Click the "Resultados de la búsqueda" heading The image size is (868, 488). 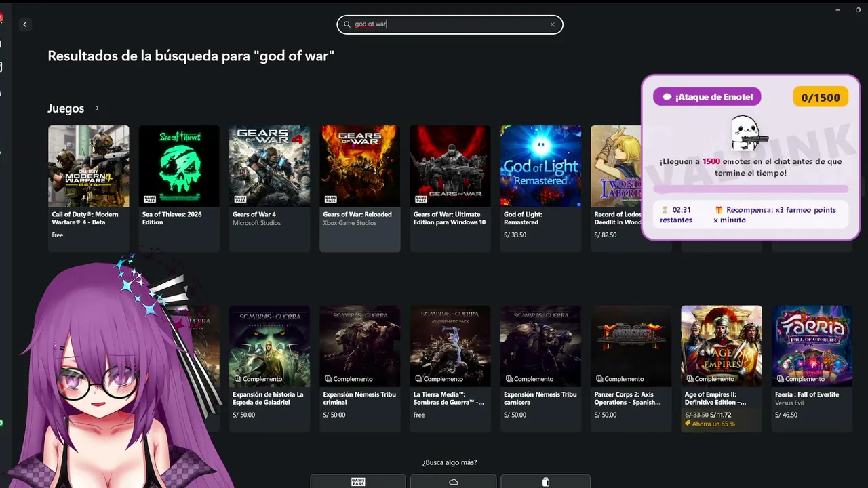191,56
